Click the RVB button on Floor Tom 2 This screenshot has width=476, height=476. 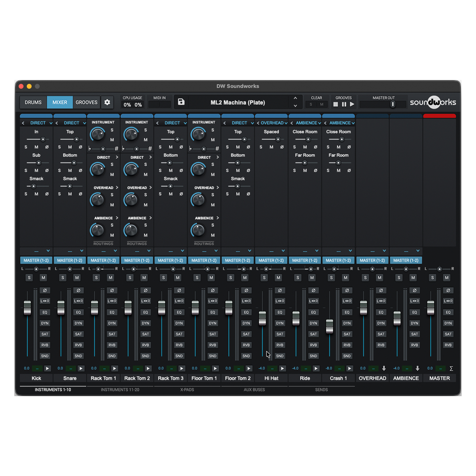tap(246, 345)
